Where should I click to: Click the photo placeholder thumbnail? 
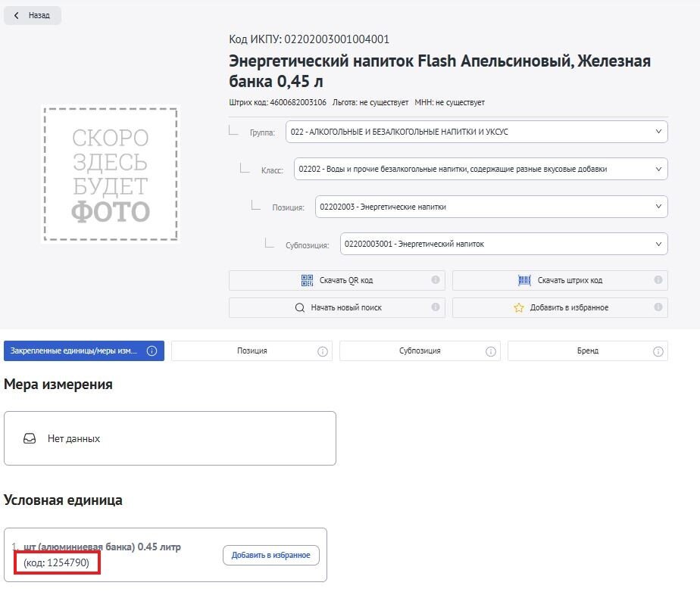(x=111, y=174)
